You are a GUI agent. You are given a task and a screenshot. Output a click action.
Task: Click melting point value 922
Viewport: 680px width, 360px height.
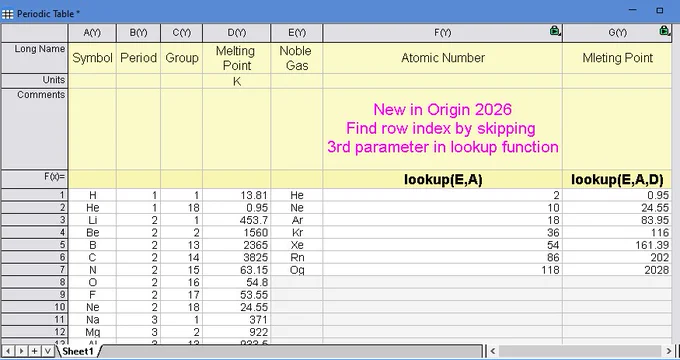pyautogui.click(x=236, y=332)
